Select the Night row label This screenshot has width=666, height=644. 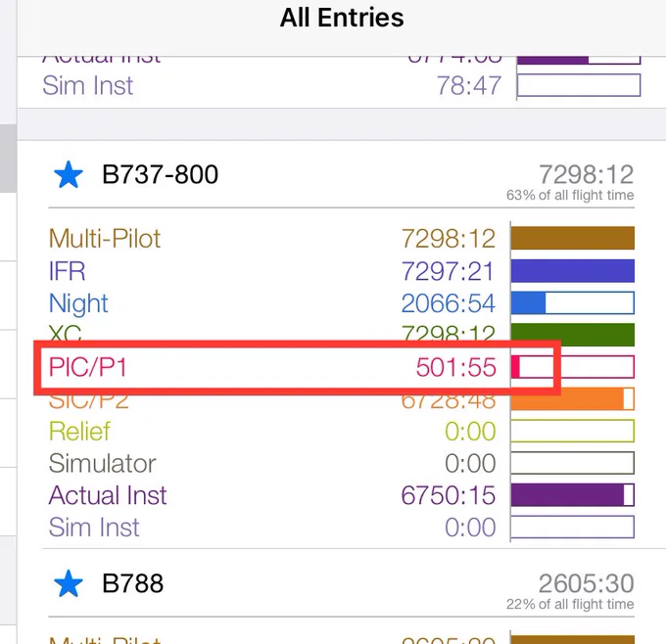[x=78, y=304]
